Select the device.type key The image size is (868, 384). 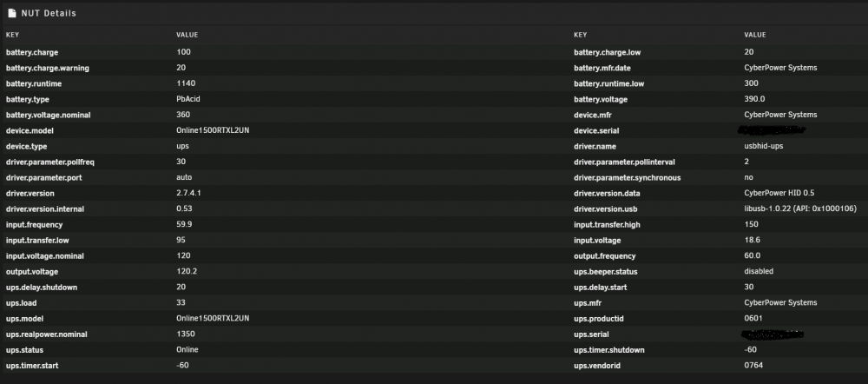(27, 146)
